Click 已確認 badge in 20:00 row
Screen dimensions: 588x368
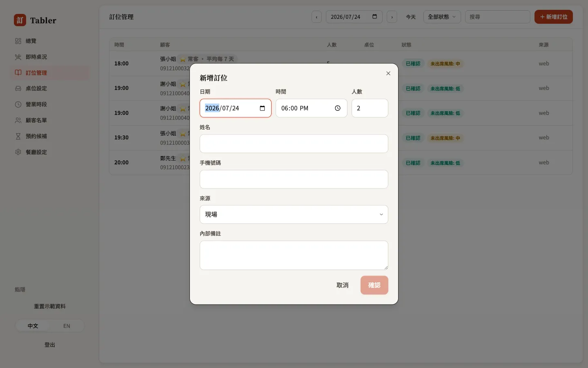(413, 163)
